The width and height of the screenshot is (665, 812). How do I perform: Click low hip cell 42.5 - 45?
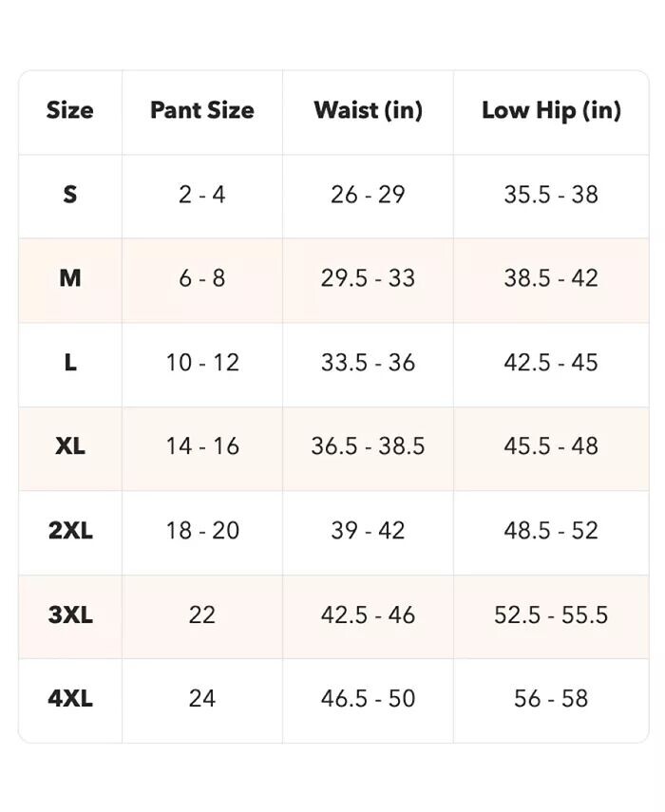pyautogui.click(x=551, y=363)
